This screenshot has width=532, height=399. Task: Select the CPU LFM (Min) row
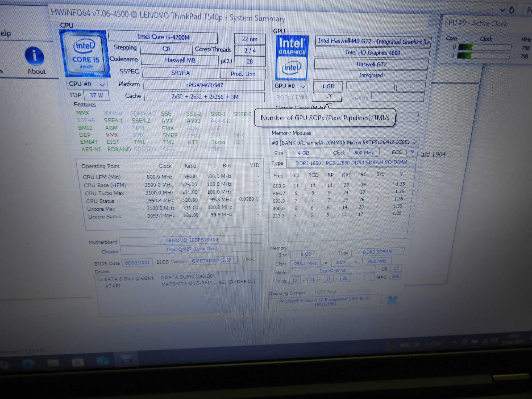pos(171,177)
